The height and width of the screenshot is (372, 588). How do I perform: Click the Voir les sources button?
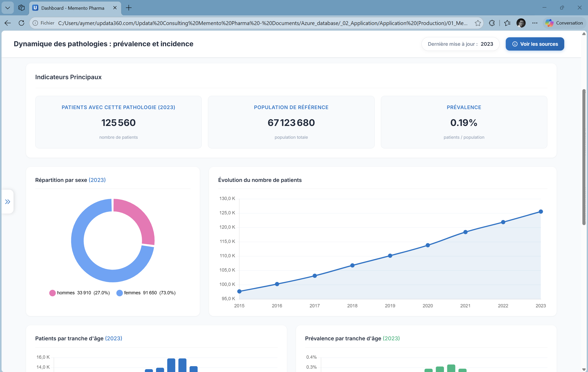coord(535,44)
